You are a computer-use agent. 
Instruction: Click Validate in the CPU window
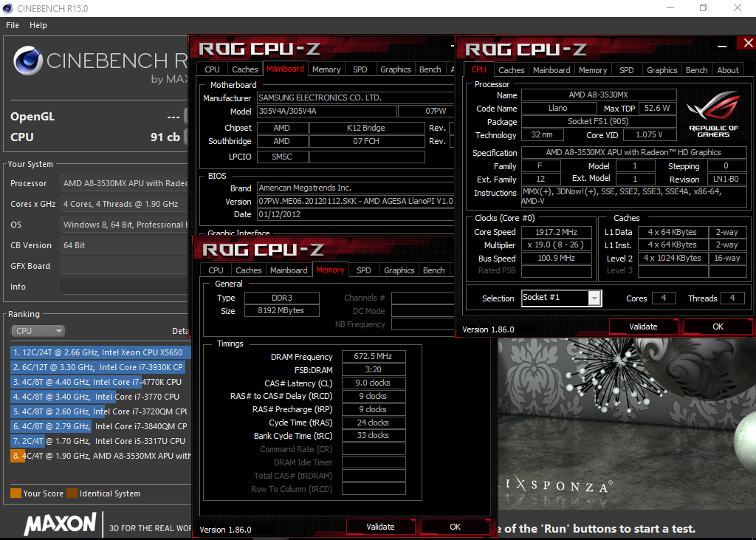[x=643, y=327]
